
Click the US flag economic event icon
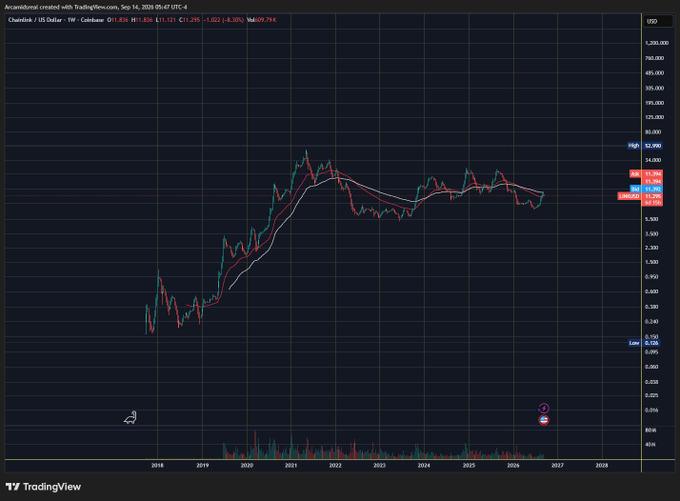tap(543, 420)
